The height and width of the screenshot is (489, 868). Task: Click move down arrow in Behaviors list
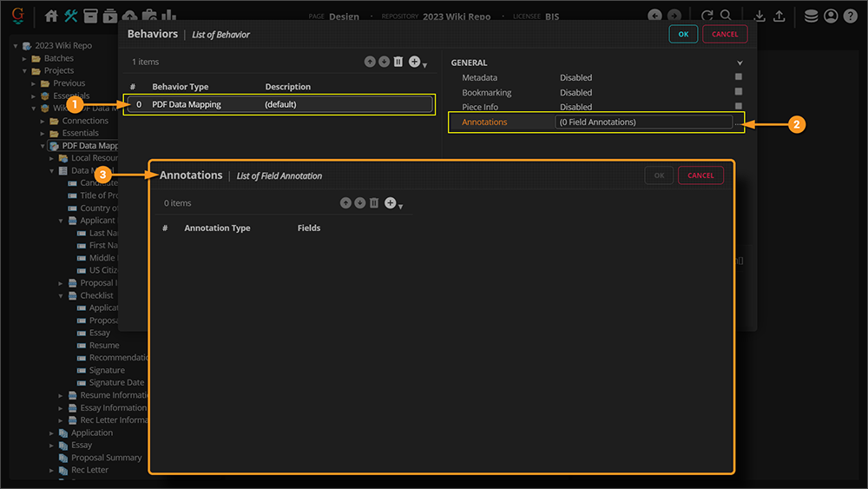(x=384, y=62)
